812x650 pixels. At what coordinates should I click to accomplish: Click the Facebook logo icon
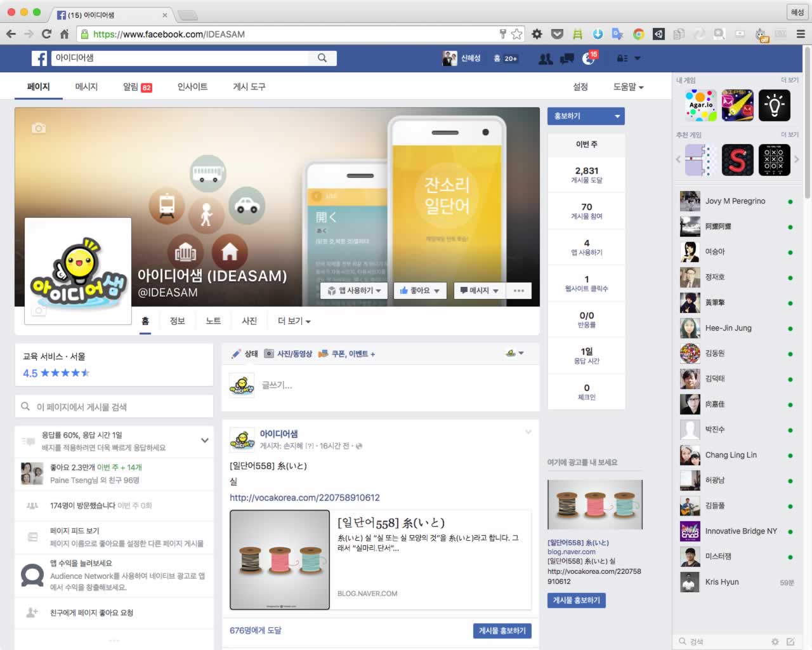[39, 58]
